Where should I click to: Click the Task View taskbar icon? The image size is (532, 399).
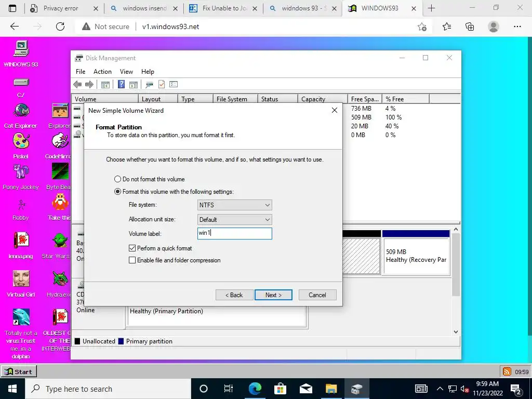click(229, 389)
